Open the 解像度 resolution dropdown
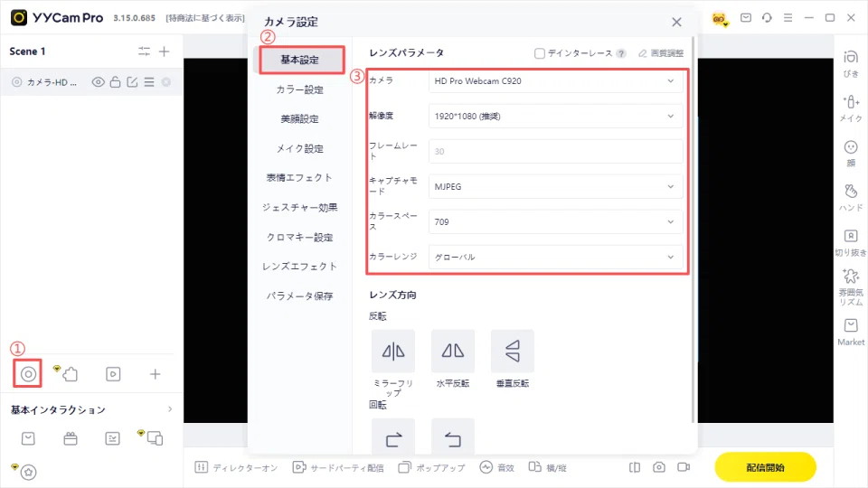Image resolution: width=868 pixels, height=488 pixels. point(555,117)
